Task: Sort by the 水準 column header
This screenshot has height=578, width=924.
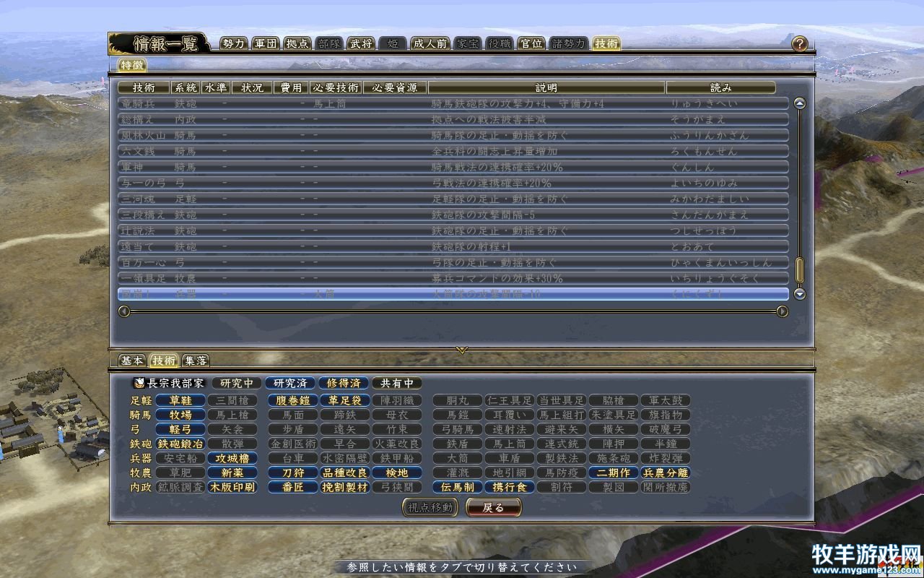Action: [216, 87]
